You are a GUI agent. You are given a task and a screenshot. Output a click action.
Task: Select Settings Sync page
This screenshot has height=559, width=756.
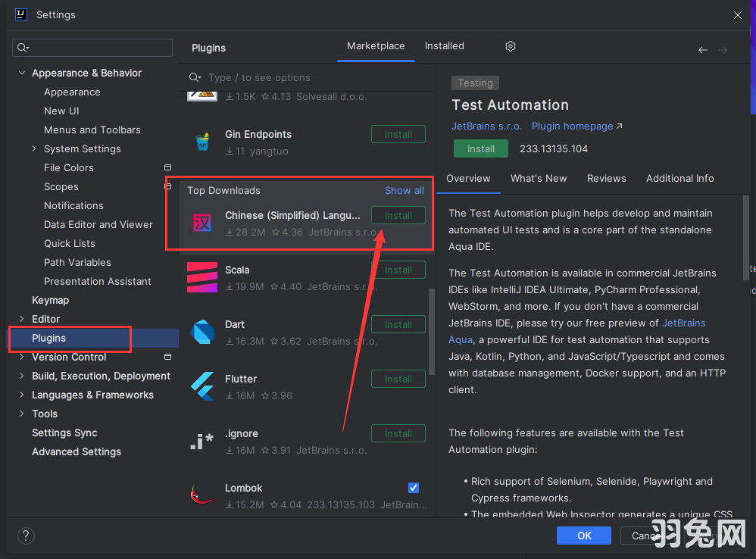pyautogui.click(x=64, y=433)
